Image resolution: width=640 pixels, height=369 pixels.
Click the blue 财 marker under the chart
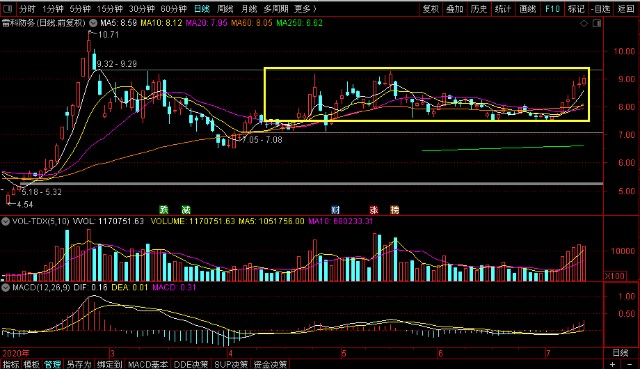click(335, 210)
